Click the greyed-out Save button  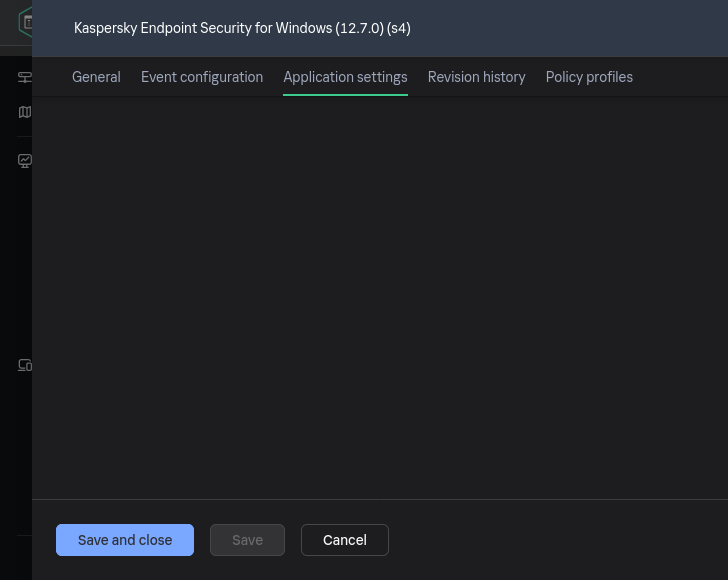click(247, 540)
